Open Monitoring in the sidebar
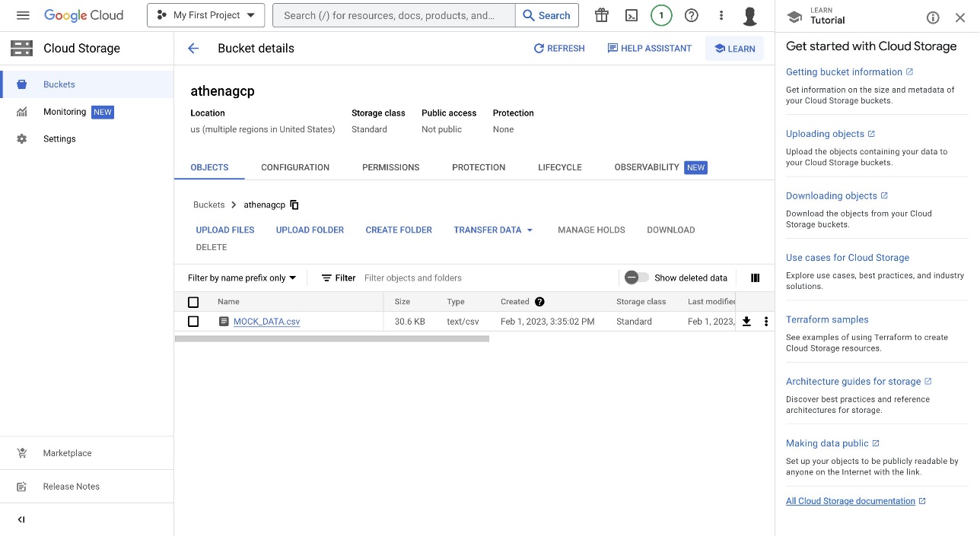 pos(87,112)
